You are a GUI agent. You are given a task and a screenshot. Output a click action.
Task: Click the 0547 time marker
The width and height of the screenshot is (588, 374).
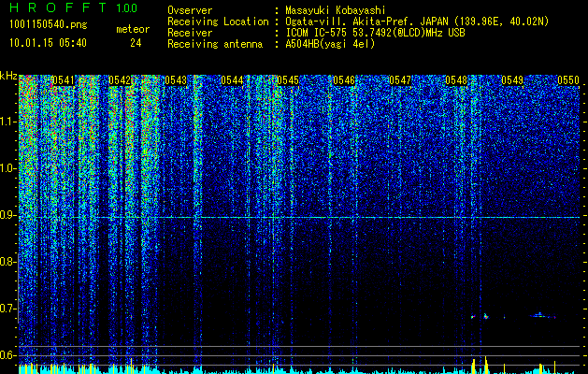(400, 80)
